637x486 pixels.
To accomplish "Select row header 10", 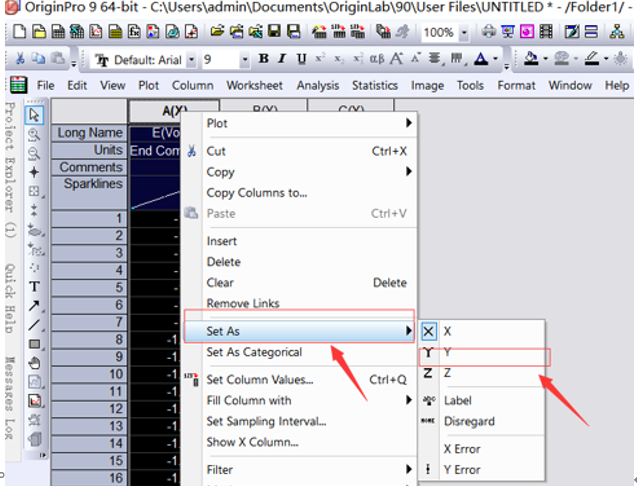I will tap(89, 374).
